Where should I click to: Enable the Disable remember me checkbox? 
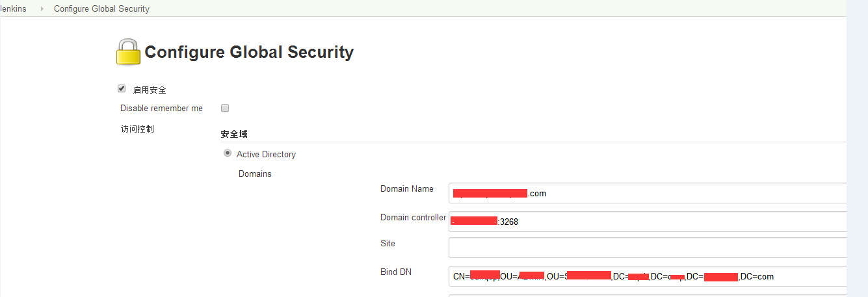225,108
